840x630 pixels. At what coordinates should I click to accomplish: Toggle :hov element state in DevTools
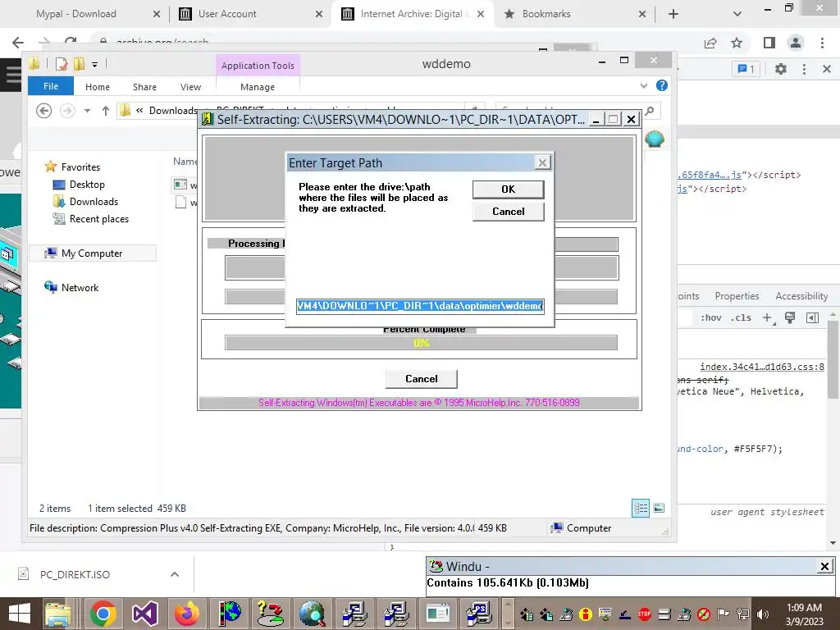pyautogui.click(x=711, y=317)
